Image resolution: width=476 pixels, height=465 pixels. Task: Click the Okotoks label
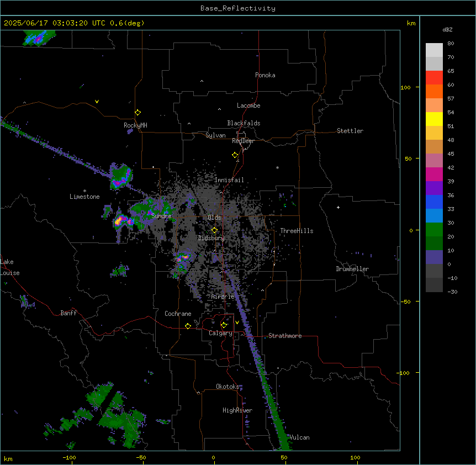coord(228,387)
